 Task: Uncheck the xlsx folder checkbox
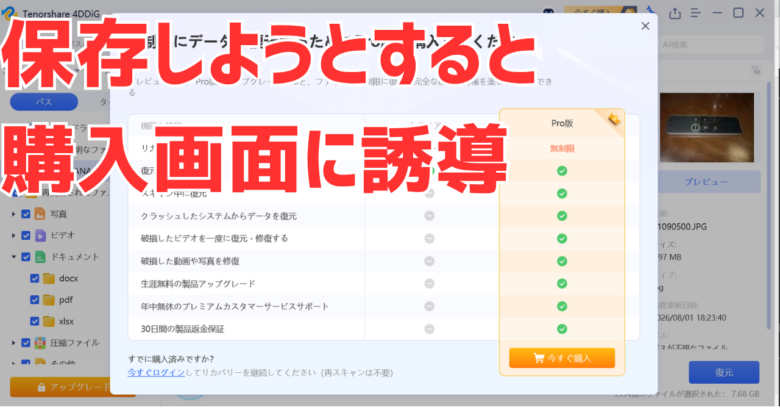pyautogui.click(x=34, y=321)
